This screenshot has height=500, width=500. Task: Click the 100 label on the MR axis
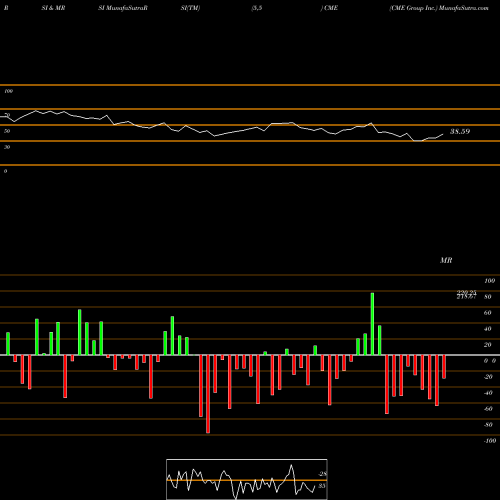tap(489, 281)
